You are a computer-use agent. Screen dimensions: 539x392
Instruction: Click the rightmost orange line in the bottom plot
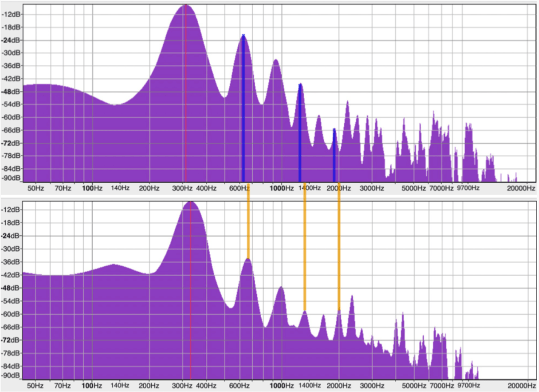coord(338,247)
